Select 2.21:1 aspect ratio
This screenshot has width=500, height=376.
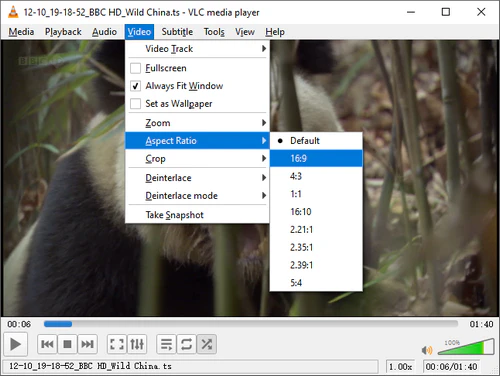click(316, 229)
